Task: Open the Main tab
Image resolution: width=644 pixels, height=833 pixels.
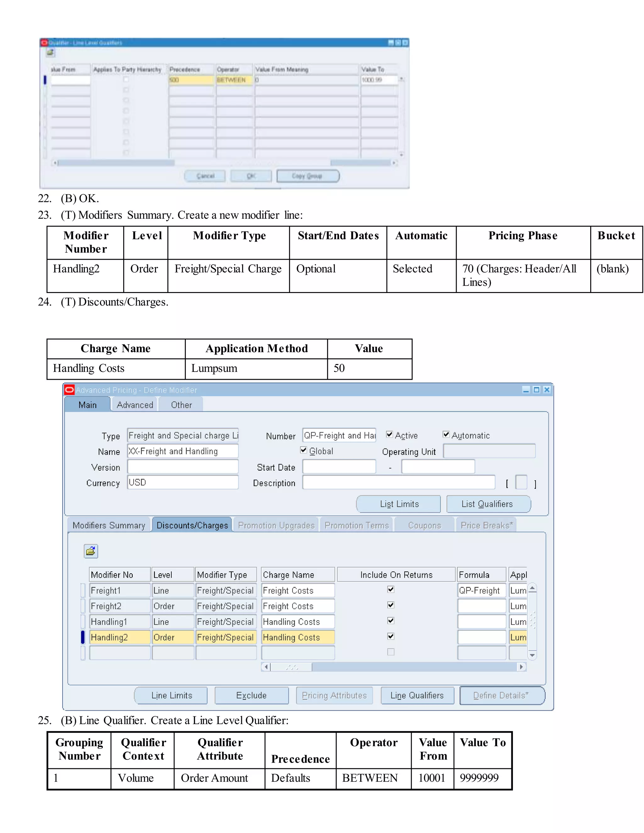Action: pos(87,405)
